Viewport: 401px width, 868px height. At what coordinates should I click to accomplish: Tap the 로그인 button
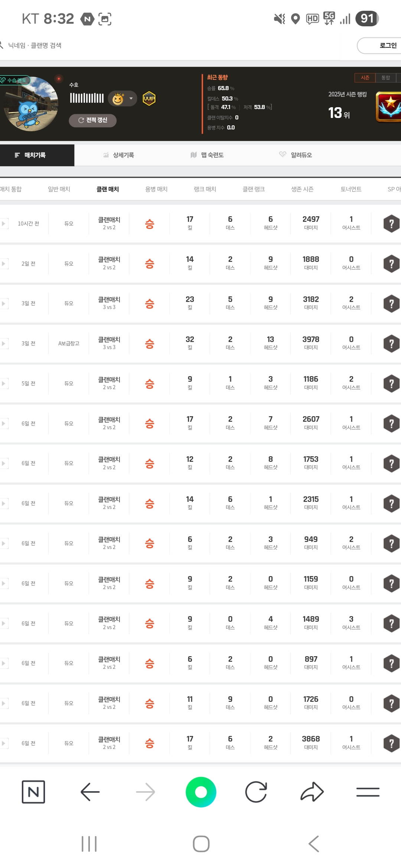(386, 46)
